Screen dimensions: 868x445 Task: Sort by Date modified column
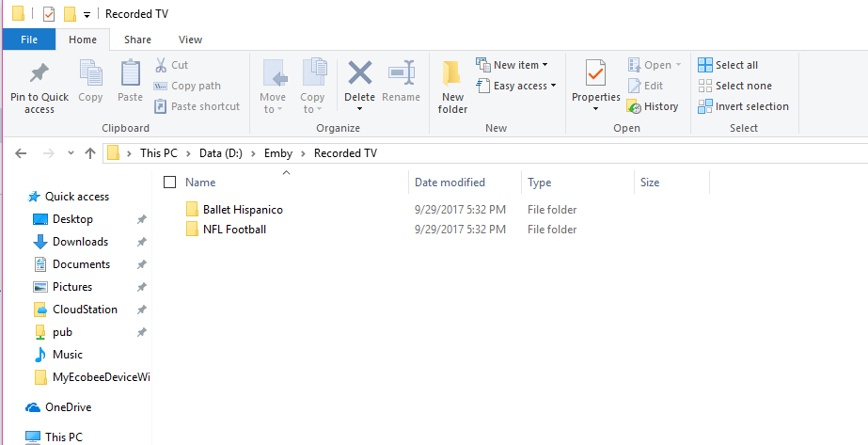(450, 183)
